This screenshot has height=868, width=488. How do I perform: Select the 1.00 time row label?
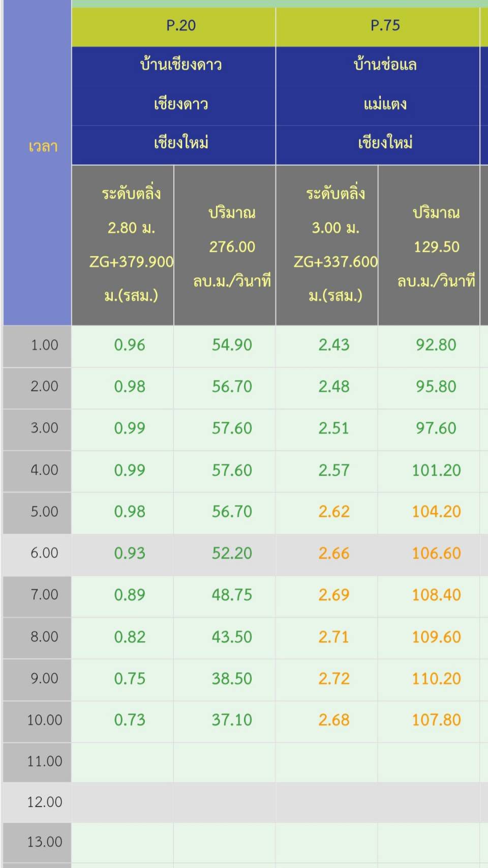tap(44, 345)
